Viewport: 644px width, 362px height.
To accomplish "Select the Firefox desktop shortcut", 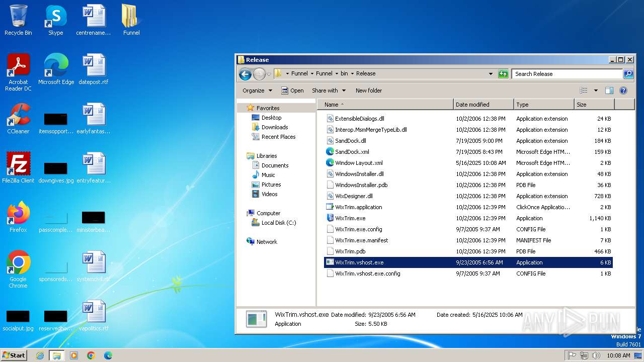I will (18, 217).
